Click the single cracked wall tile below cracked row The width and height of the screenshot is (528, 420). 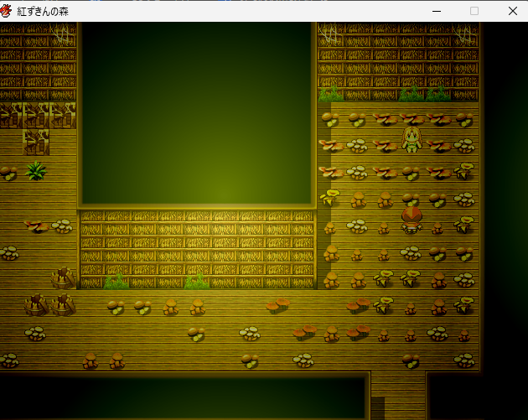click(36, 142)
